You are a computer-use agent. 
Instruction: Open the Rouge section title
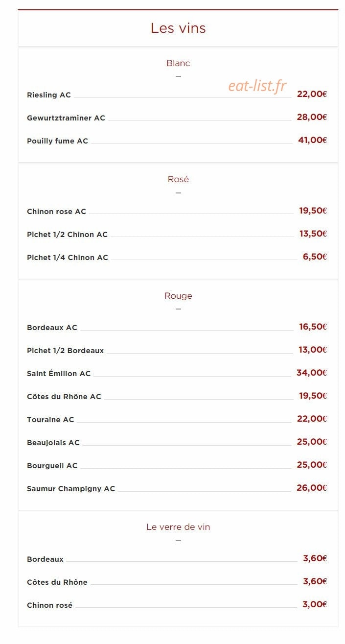coord(178,296)
